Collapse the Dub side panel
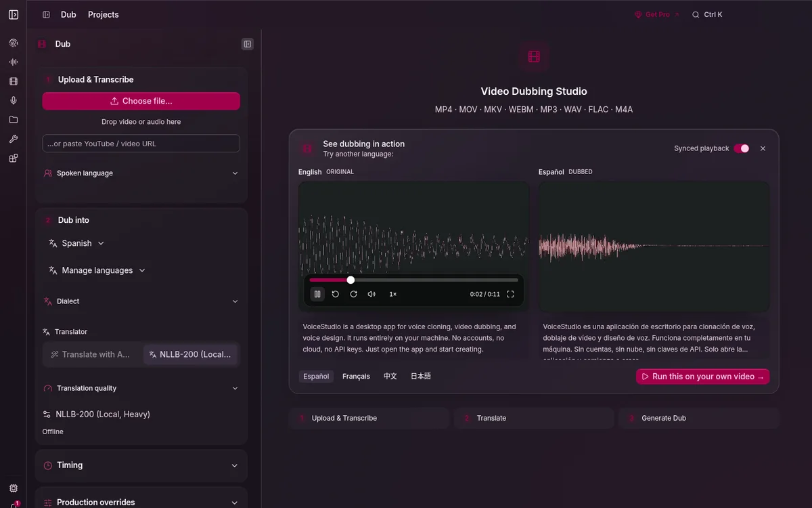The width and height of the screenshot is (812, 508). tap(248, 44)
